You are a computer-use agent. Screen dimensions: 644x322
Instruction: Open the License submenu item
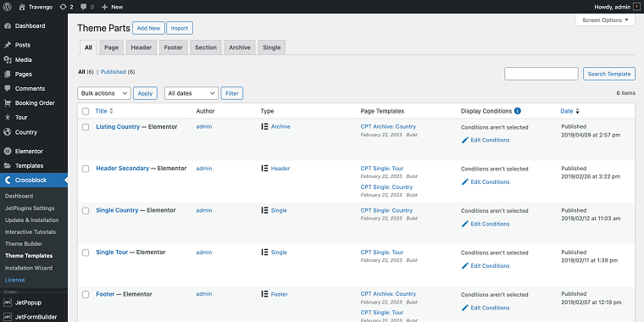[x=14, y=280]
